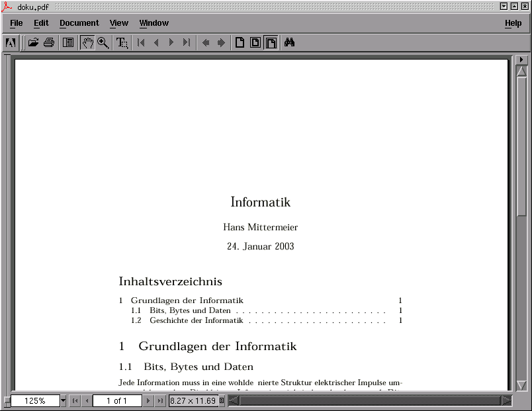Open the zoom percentage dropdown
Viewport: 532px width, 411px height.
[64, 400]
